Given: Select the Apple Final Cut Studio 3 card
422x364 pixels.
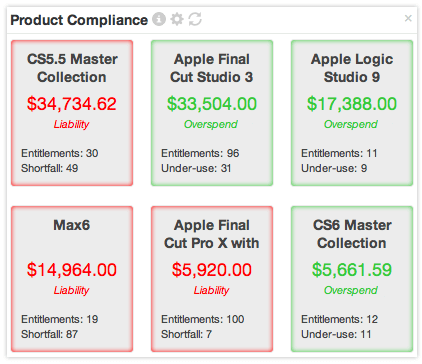Looking at the screenshot, I should [x=212, y=113].
